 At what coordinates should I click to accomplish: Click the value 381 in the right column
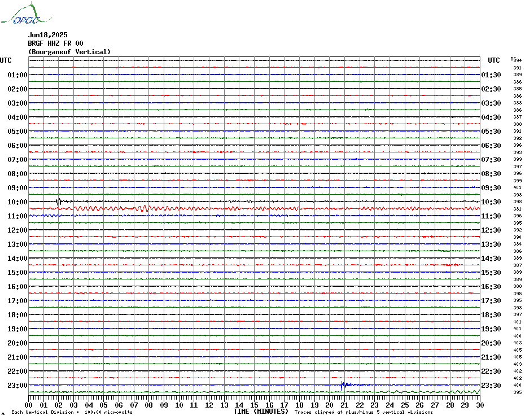pyautogui.click(x=517, y=209)
